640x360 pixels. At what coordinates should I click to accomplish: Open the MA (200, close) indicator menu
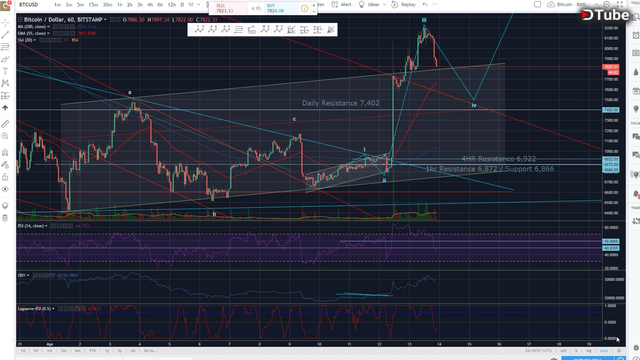click(x=49, y=27)
